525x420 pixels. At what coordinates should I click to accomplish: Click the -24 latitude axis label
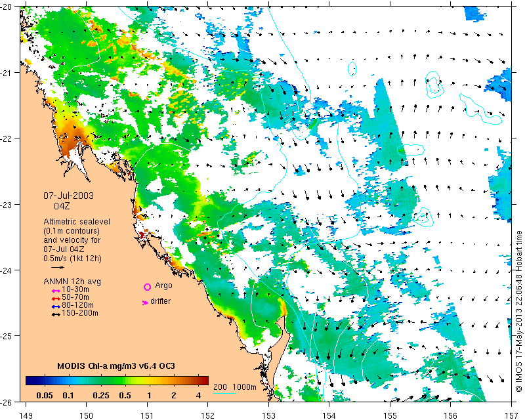pos(7,270)
